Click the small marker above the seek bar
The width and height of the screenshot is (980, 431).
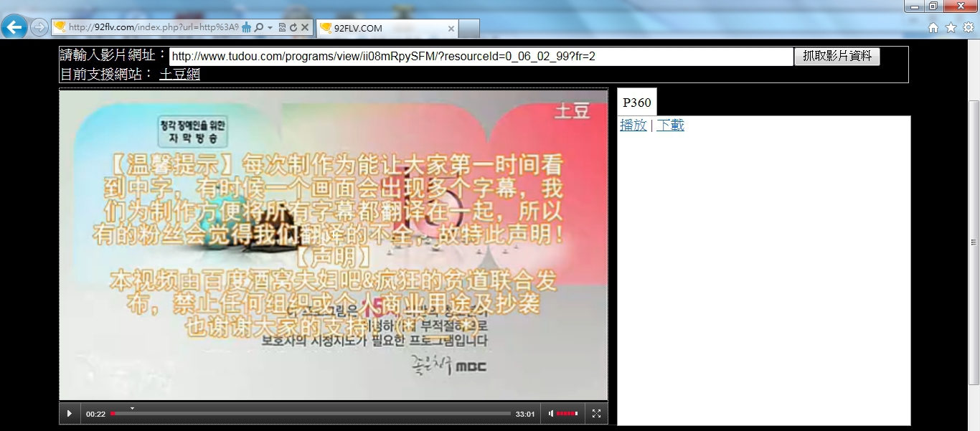132,408
